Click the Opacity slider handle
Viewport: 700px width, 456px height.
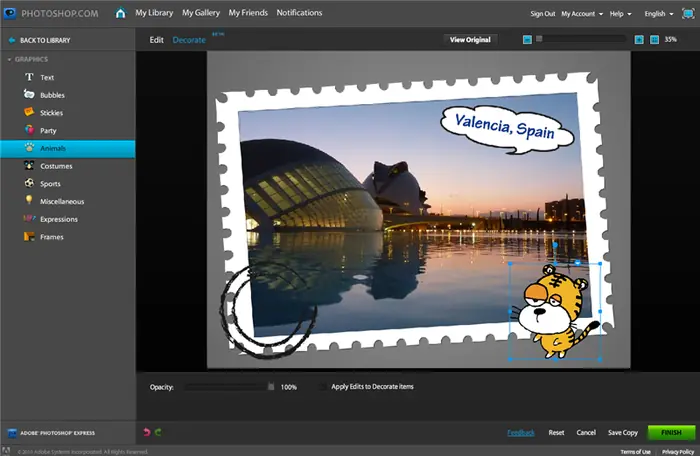coord(271,387)
